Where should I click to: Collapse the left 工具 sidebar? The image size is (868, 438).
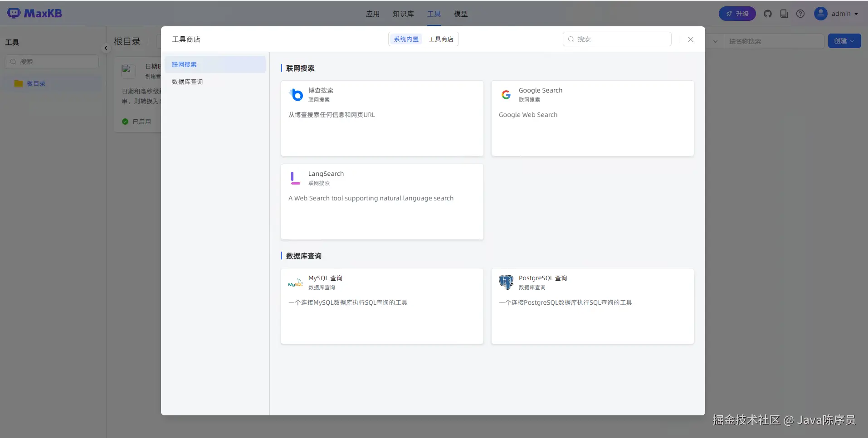click(106, 48)
